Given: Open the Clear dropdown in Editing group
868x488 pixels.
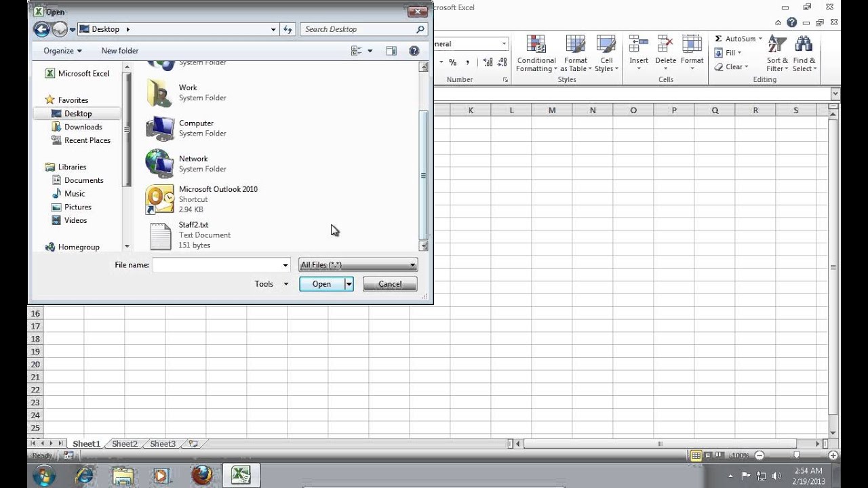Looking at the screenshot, I should click(732, 66).
